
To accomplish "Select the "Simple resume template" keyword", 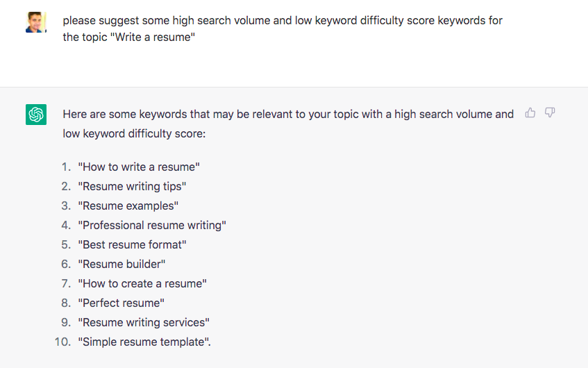I will pyautogui.click(x=144, y=342).
